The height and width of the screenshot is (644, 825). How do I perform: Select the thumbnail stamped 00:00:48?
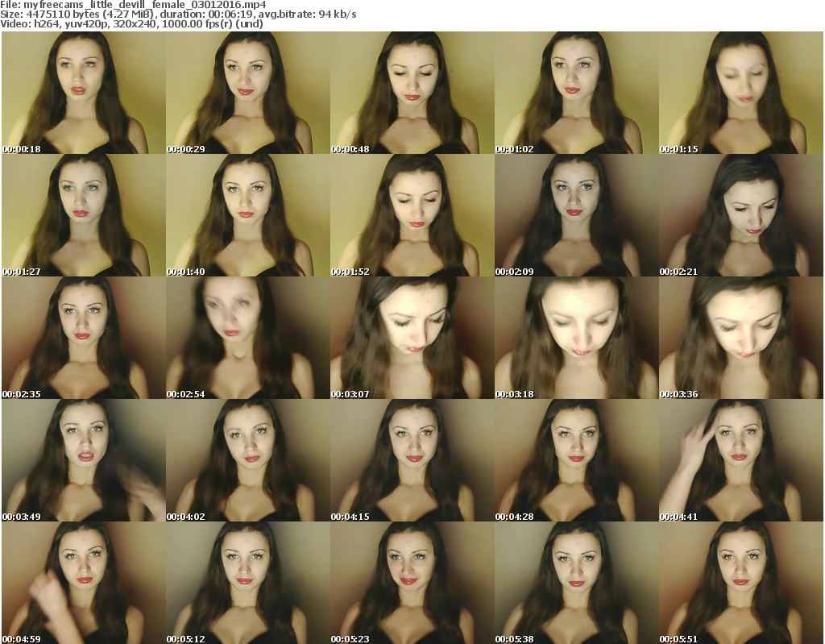pyautogui.click(x=412, y=93)
